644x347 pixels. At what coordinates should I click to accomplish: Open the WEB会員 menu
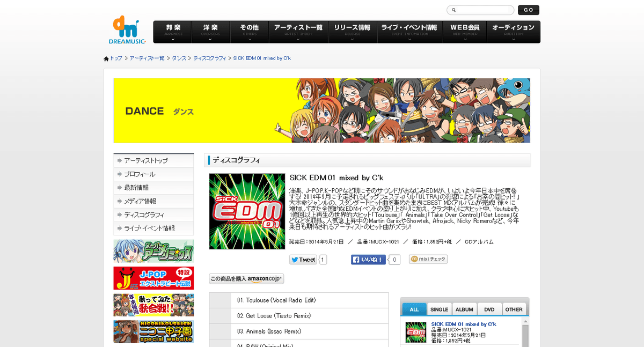(x=465, y=32)
